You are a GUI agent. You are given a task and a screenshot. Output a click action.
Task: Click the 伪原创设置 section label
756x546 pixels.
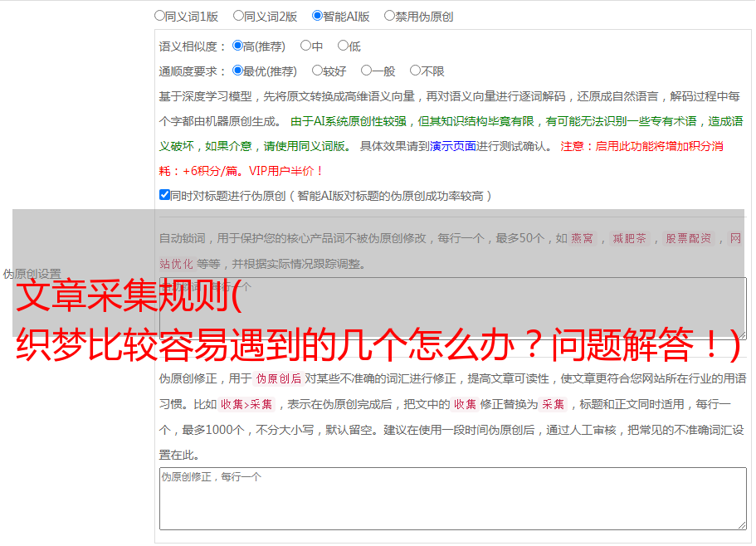click(x=32, y=274)
